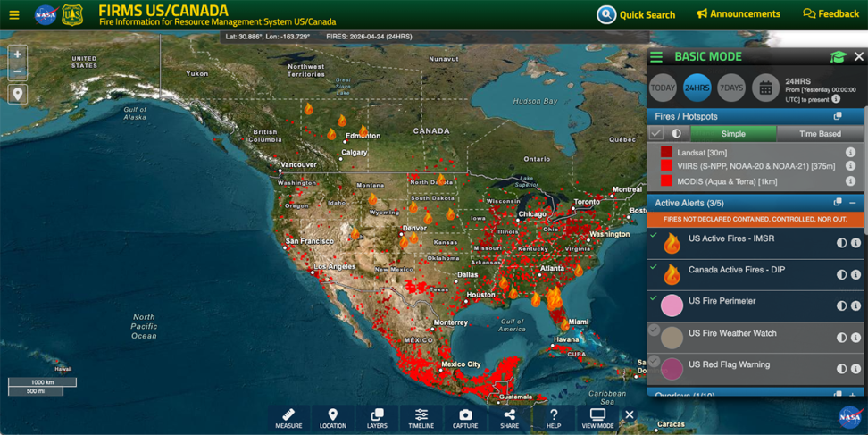Click the map location pin button

click(x=18, y=94)
